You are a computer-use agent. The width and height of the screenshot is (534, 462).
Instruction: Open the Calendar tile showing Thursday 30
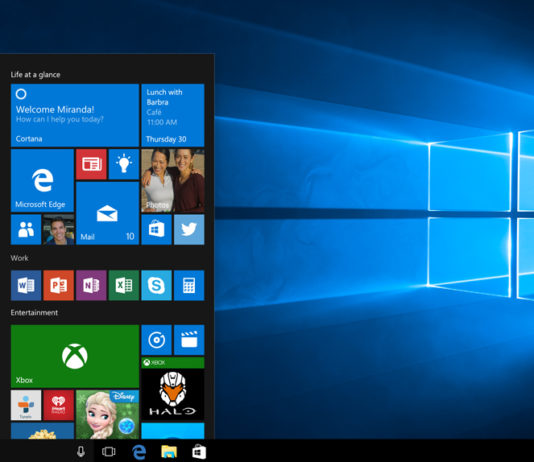point(173,115)
